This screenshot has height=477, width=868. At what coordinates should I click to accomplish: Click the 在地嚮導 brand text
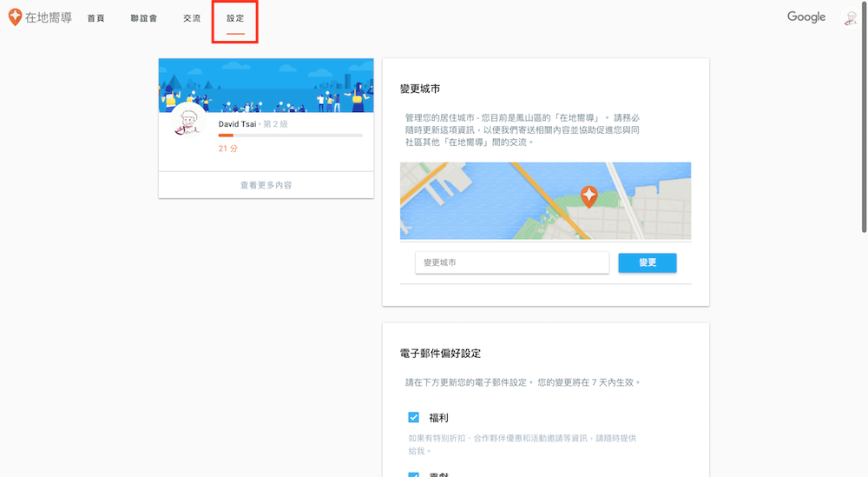click(x=49, y=18)
